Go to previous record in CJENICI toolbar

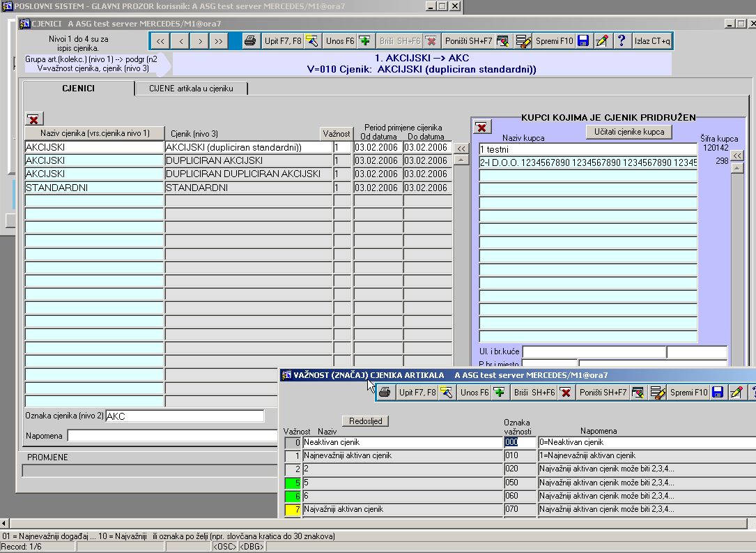click(x=180, y=42)
